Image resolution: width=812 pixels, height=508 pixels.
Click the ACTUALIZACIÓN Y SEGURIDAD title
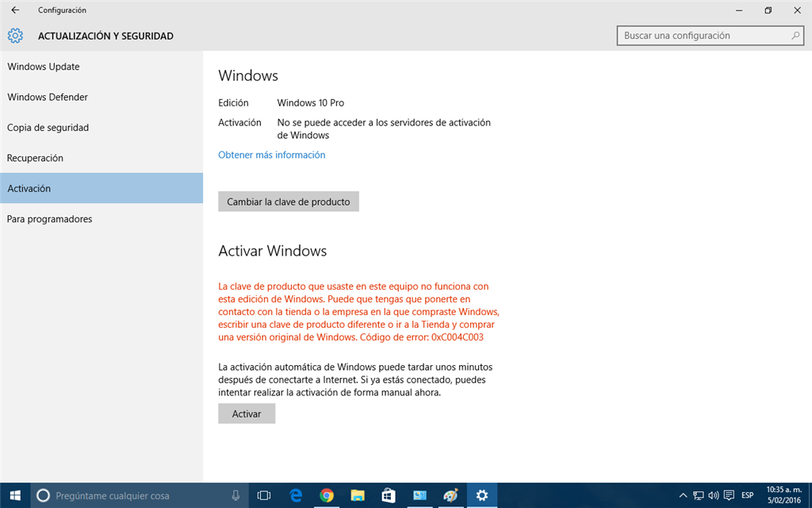(x=105, y=36)
